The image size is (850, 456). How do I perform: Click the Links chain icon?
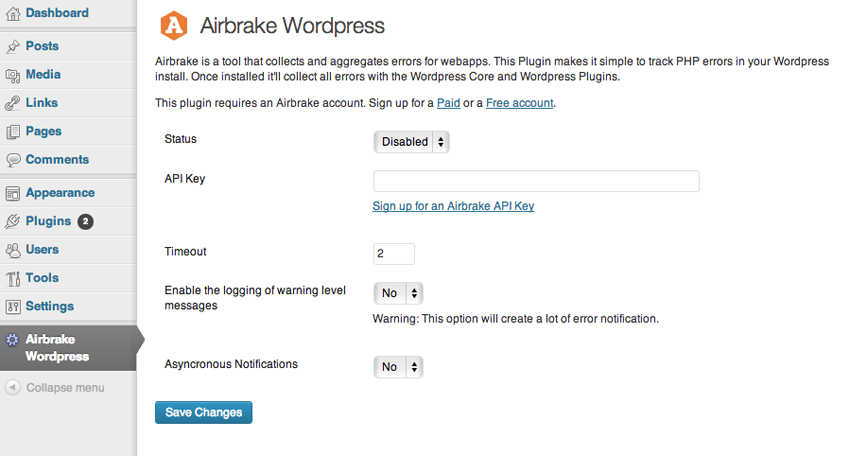click(x=13, y=103)
